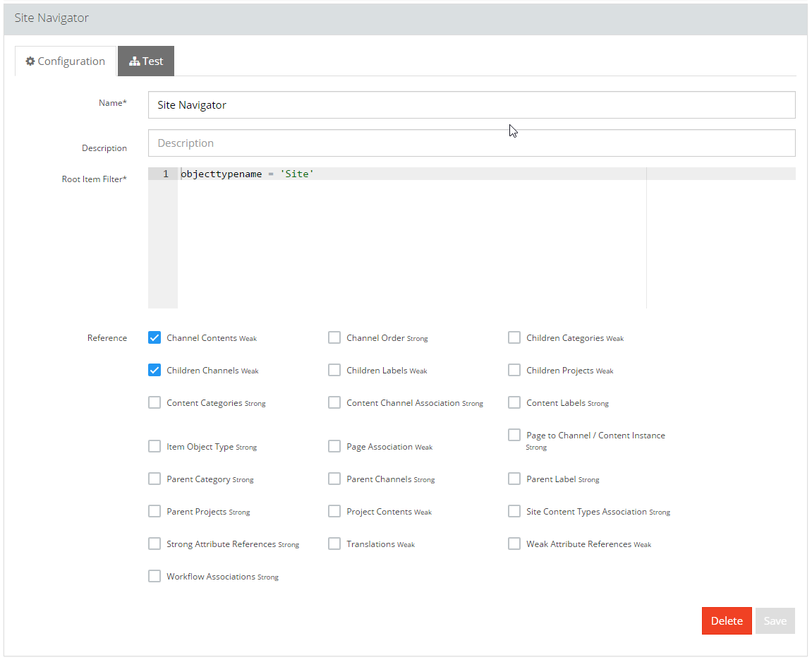
Task: Uncheck Children Channels reference
Action: (x=154, y=371)
